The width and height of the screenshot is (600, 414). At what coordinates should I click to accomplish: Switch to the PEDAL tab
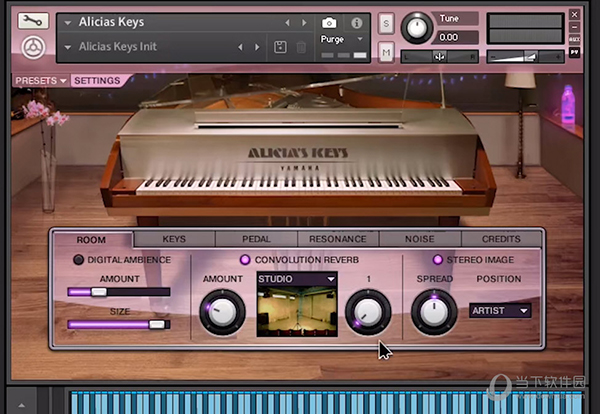256,239
